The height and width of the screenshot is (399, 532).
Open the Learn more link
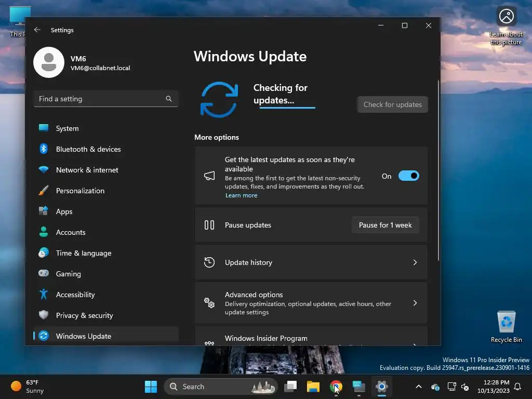241,195
